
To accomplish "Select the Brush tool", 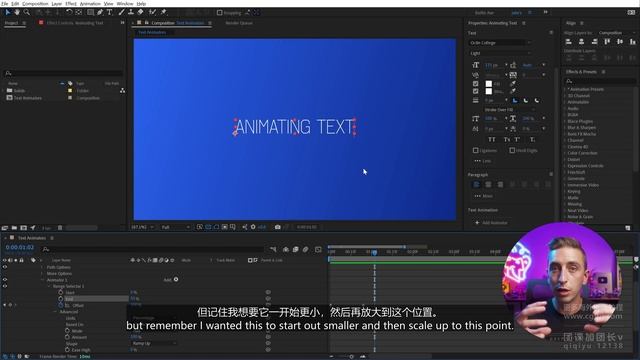I will pyautogui.click(x=121, y=13).
